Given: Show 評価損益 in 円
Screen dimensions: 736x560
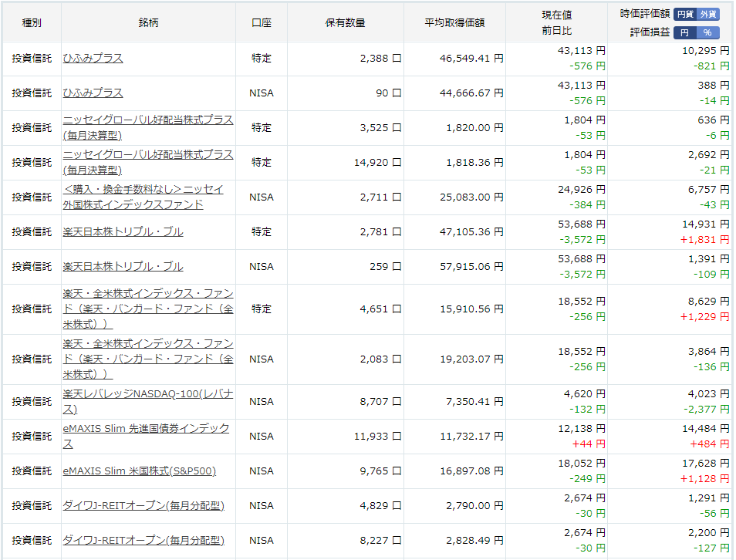Looking at the screenshot, I should (x=685, y=32).
